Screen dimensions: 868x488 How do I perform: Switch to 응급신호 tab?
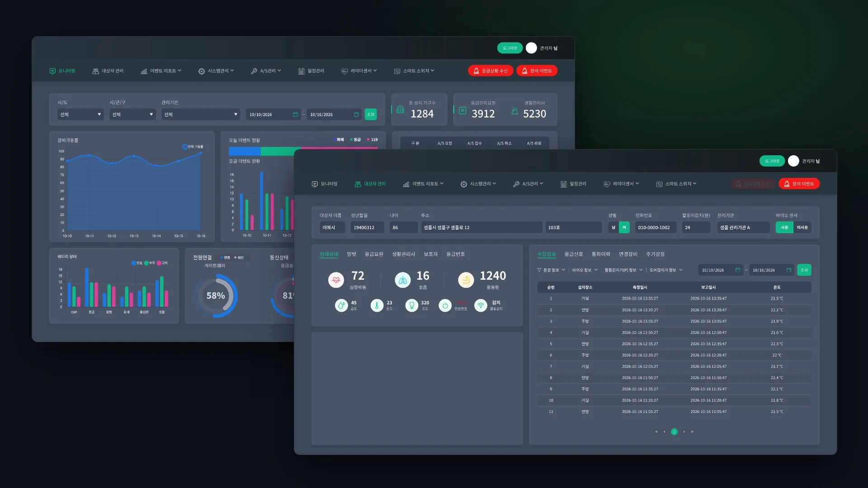point(573,254)
